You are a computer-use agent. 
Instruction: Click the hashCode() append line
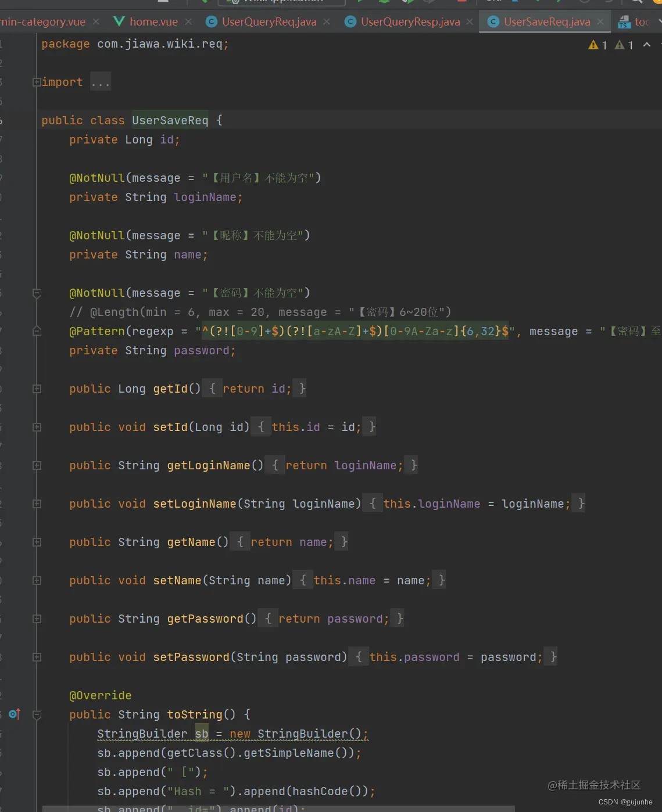[x=236, y=791]
